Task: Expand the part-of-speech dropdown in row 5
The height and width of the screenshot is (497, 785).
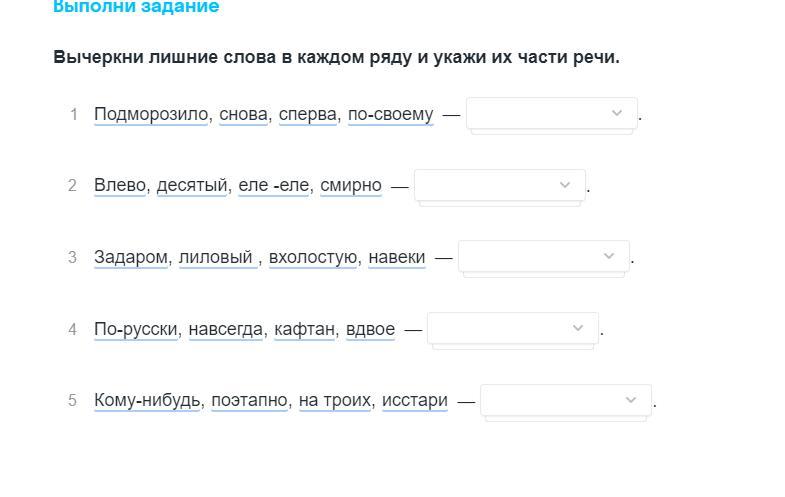Action: pos(565,401)
